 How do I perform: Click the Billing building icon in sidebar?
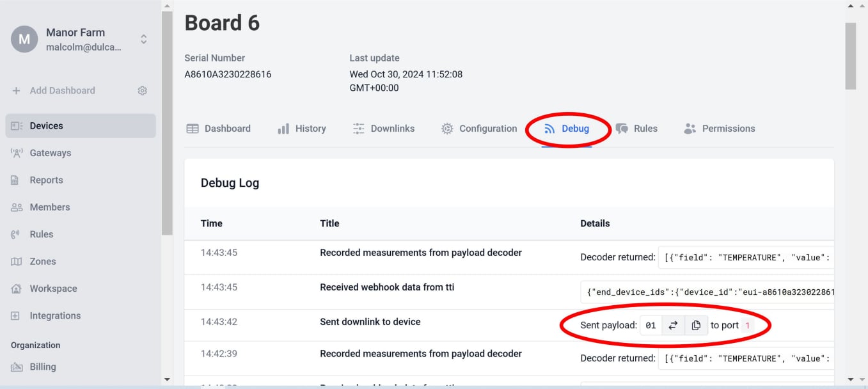coord(17,367)
